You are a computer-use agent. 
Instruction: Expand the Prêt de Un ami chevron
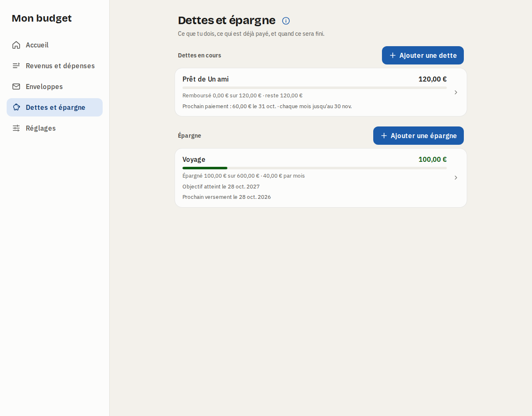(x=456, y=92)
